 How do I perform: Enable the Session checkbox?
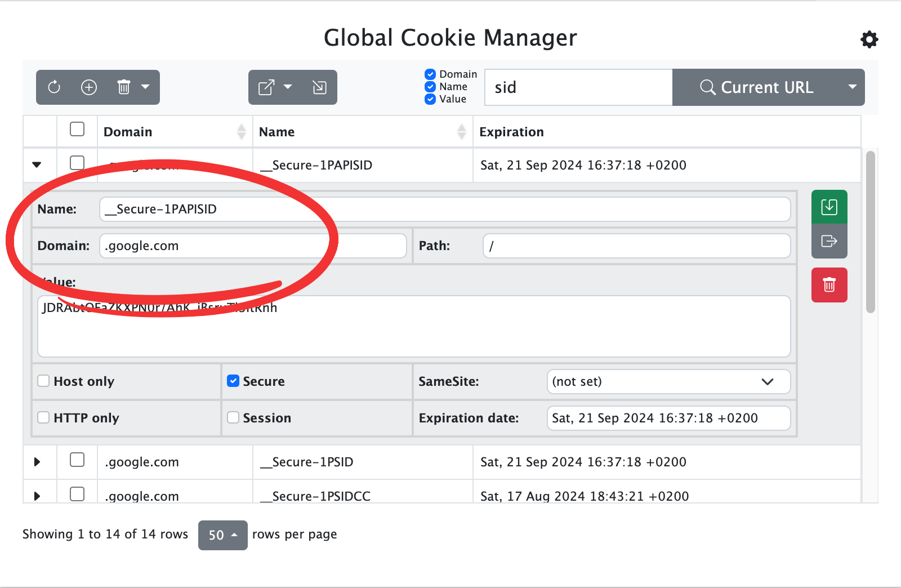233,418
